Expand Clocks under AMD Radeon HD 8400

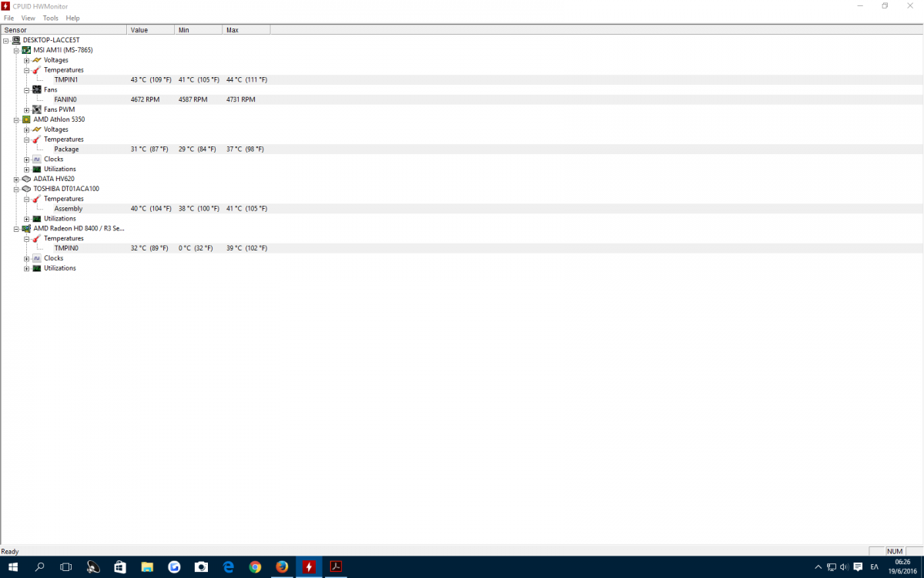(26, 258)
